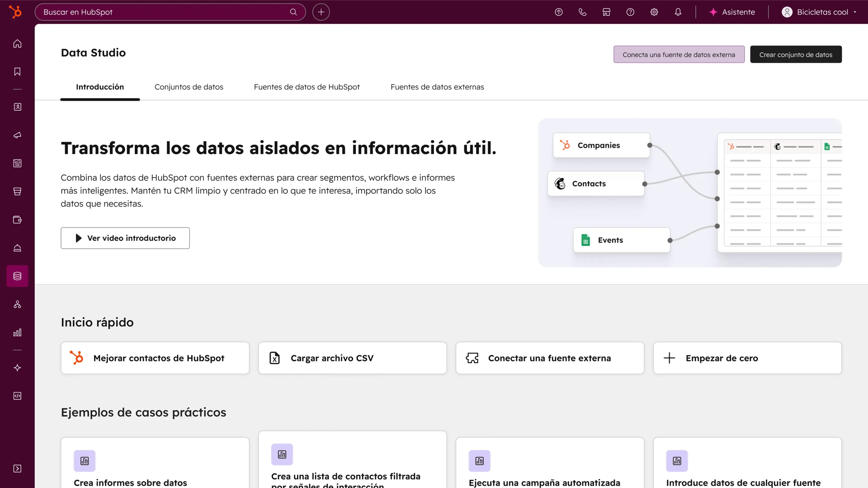The image size is (868, 488).
Task: Select the Data Studio database icon
Action: tap(17, 276)
